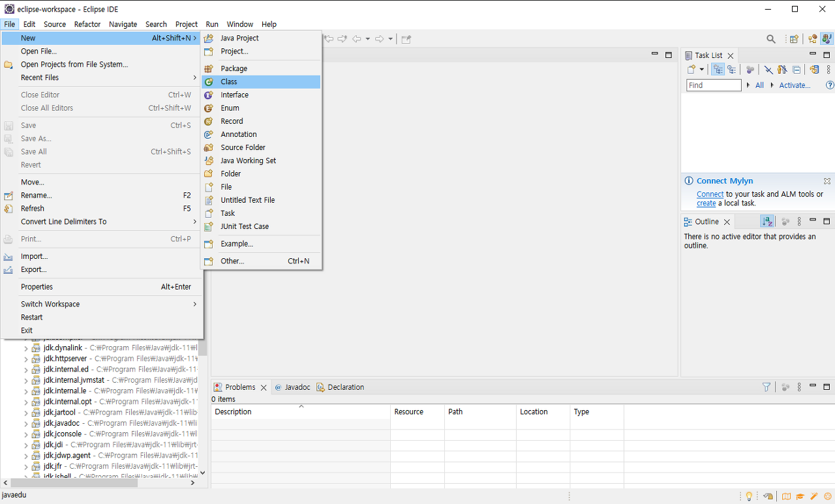Select Source Folder in the New submenu

(x=261, y=147)
